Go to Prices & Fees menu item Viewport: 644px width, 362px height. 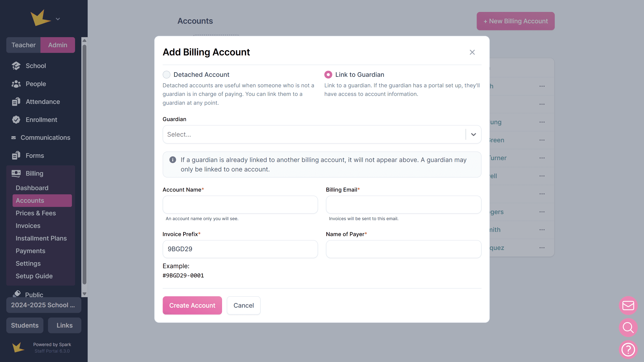(35, 213)
